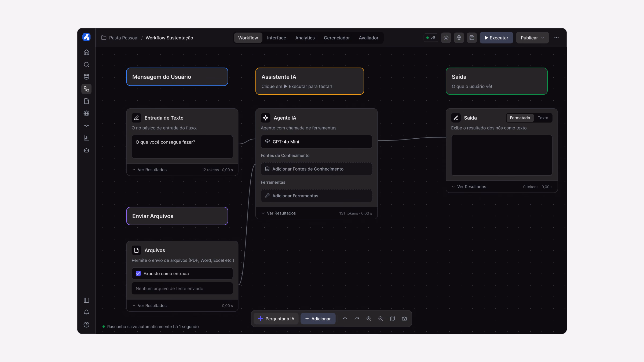644x362 pixels.
Task: Take a canvas snapshot with camera icon
Action: pyautogui.click(x=404, y=319)
